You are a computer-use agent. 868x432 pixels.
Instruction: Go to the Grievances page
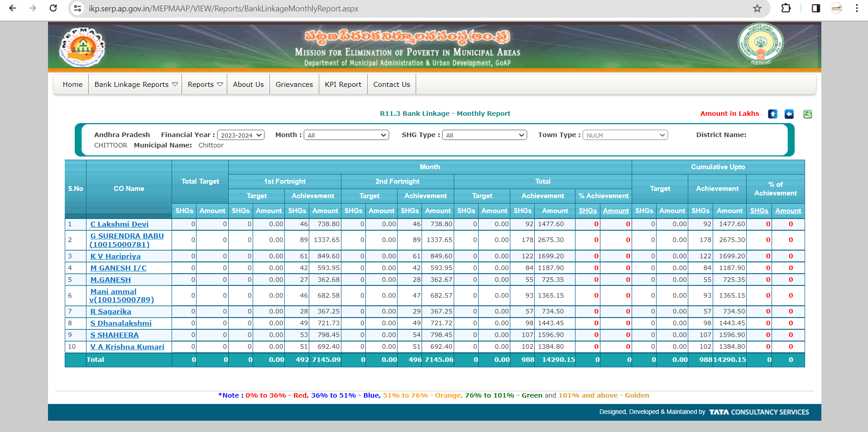click(294, 84)
